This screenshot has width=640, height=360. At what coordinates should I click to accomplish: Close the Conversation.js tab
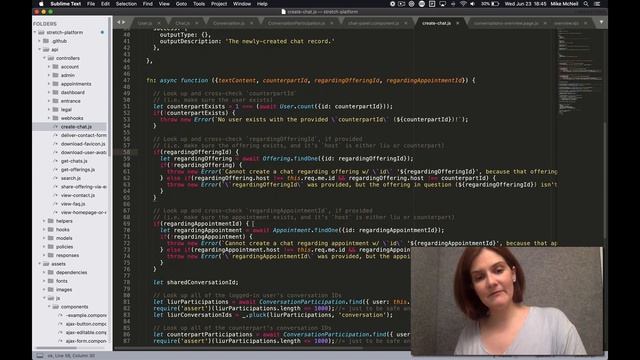pos(251,23)
